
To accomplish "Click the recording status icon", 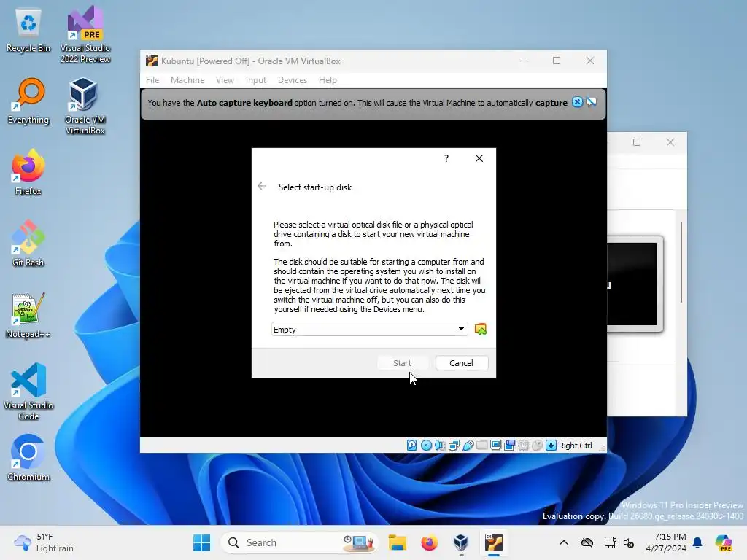I will coord(509,446).
